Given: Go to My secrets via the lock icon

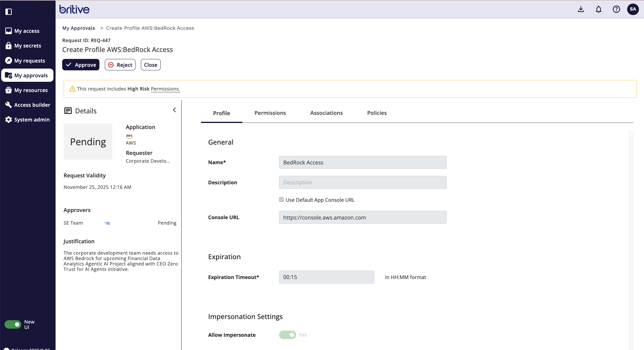Looking at the screenshot, I should point(8,46).
